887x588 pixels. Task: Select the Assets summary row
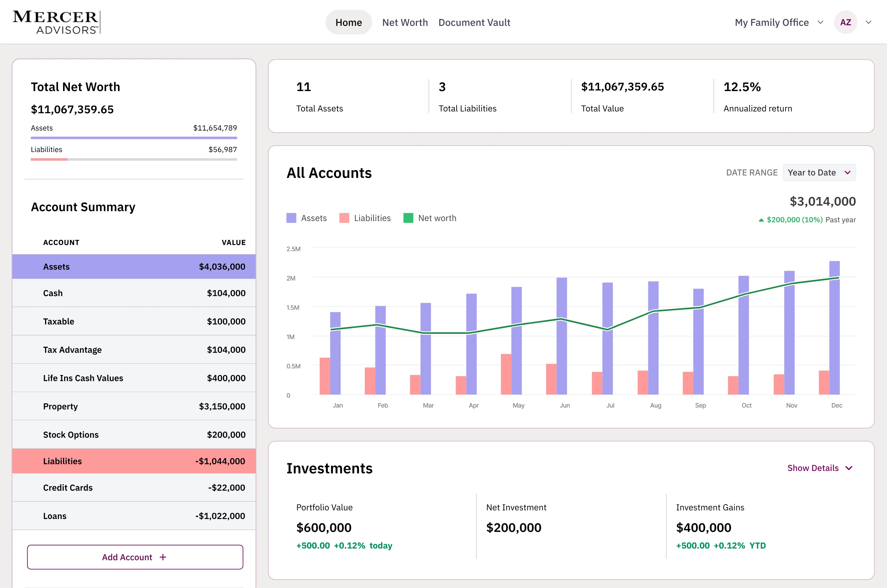pyautogui.click(x=134, y=267)
